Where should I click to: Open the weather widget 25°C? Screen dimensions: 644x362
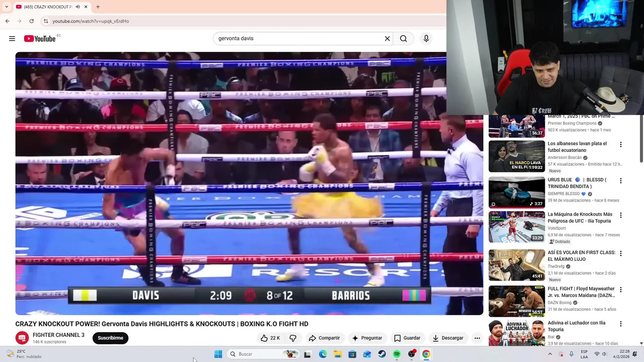[23, 354]
